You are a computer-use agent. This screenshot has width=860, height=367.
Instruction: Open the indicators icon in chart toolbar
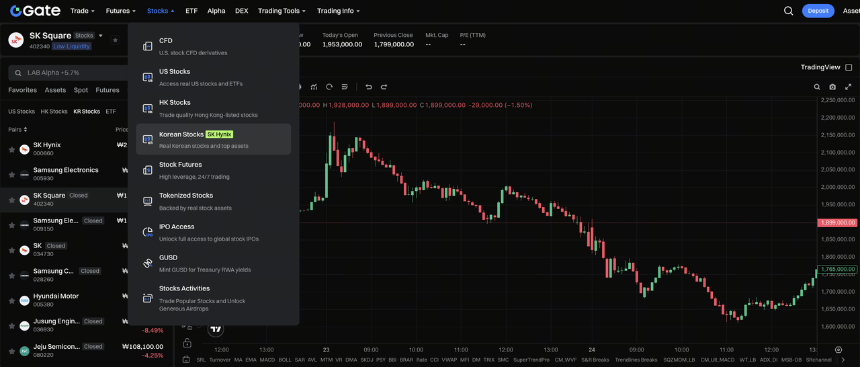point(314,87)
